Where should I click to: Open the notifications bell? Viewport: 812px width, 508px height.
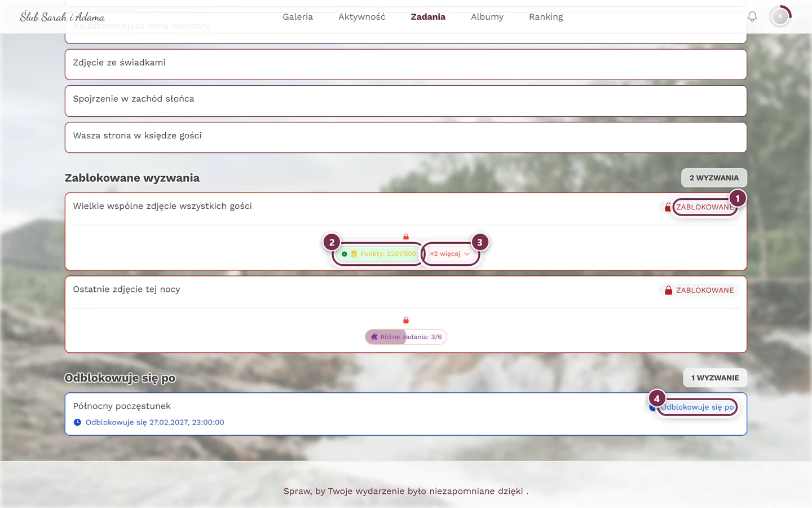(752, 17)
